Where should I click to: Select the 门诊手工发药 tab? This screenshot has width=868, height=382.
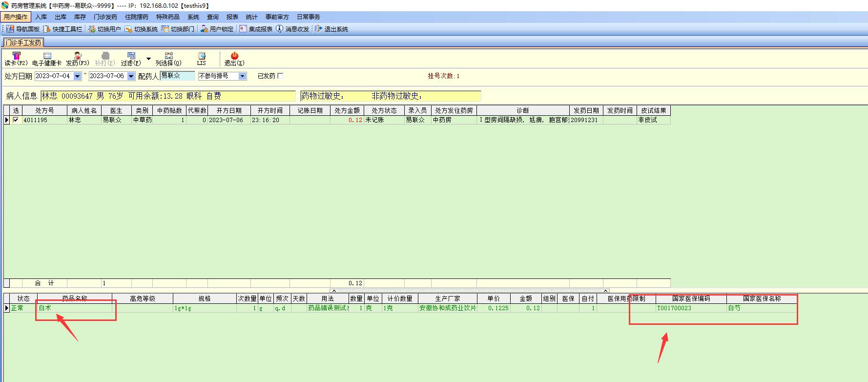(x=23, y=42)
